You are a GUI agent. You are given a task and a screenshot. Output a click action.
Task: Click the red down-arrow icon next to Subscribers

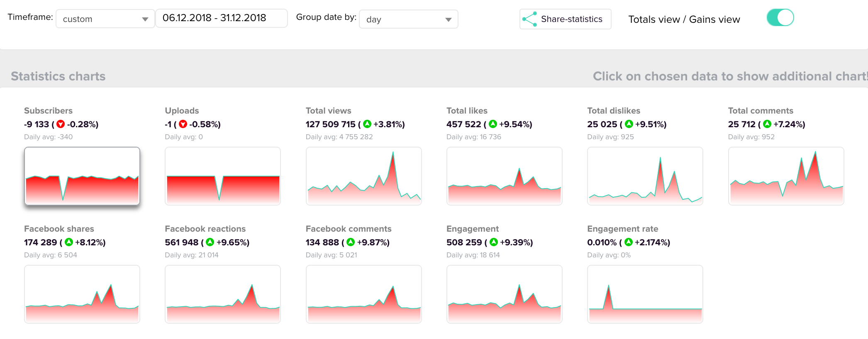point(61,124)
